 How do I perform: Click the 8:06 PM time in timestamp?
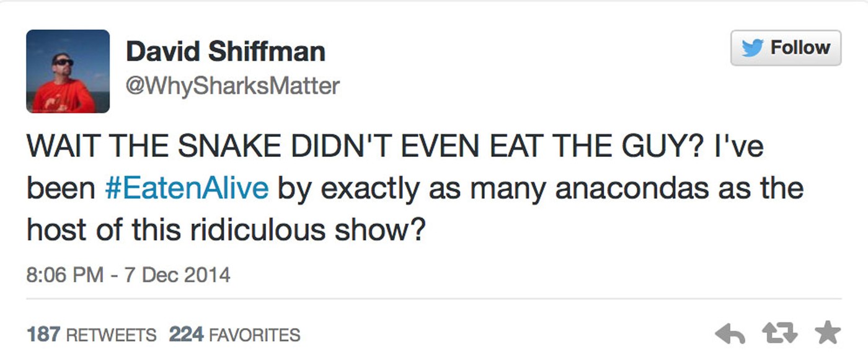tap(64, 274)
